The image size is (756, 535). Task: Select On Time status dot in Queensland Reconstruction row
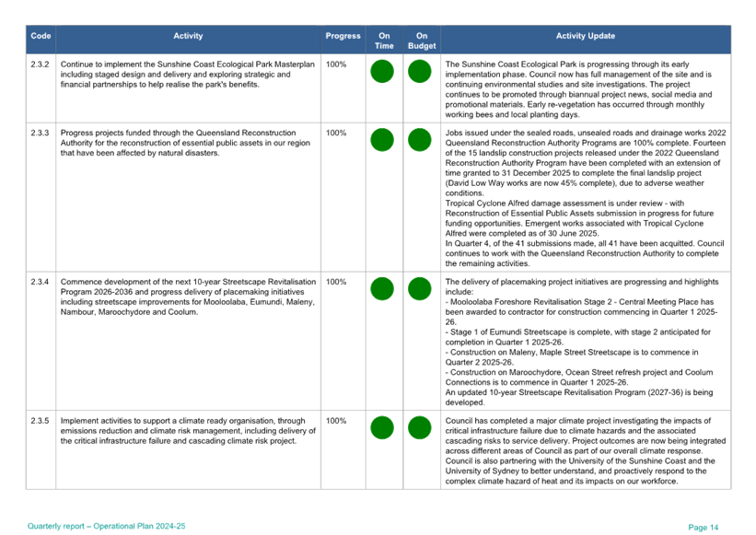tap(382, 140)
